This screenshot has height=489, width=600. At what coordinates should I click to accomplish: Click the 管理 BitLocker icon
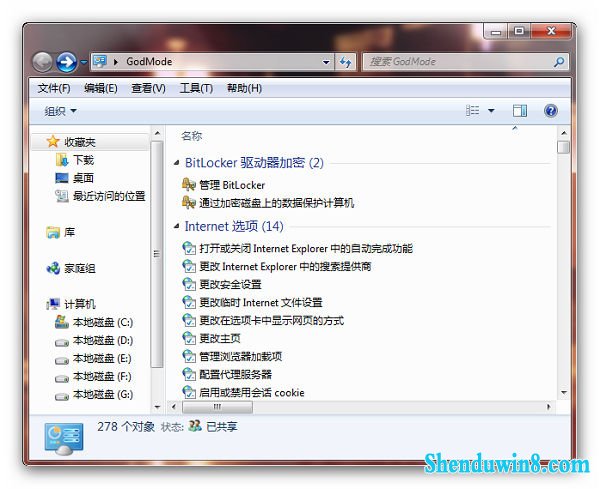point(189,185)
